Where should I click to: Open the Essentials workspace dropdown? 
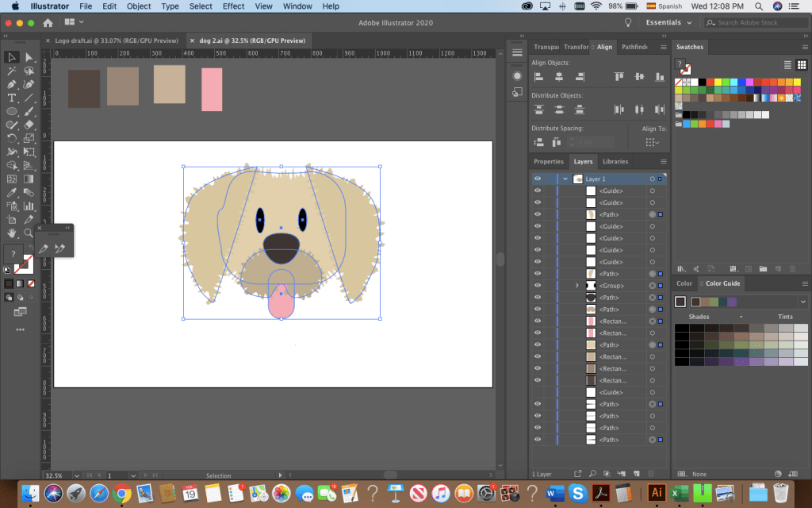[x=668, y=22]
